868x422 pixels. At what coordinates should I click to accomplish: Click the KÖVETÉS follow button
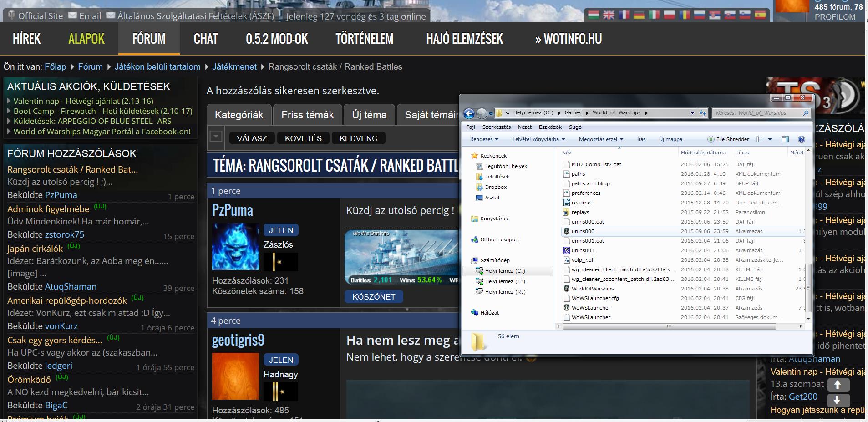coord(303,138)
